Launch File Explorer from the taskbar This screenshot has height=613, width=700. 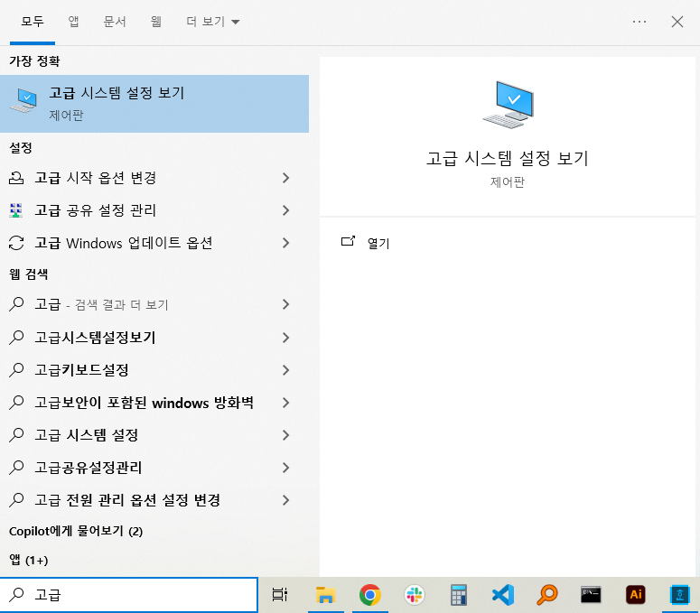click(325, 595)
